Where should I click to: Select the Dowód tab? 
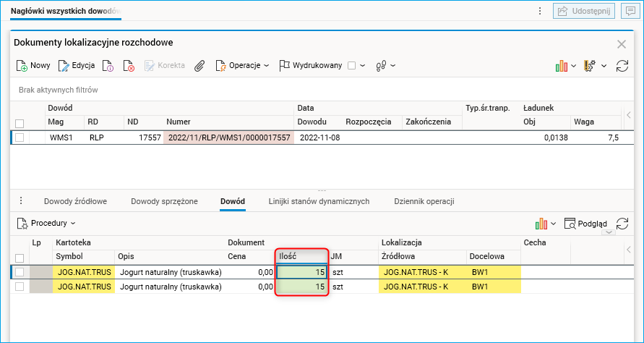233,201
